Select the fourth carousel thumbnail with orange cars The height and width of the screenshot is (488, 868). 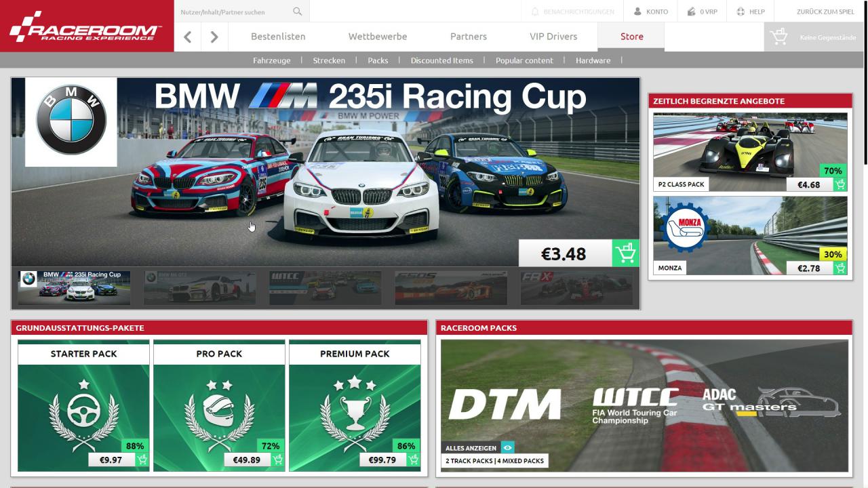pyautogui.click(x=451, y=288)
